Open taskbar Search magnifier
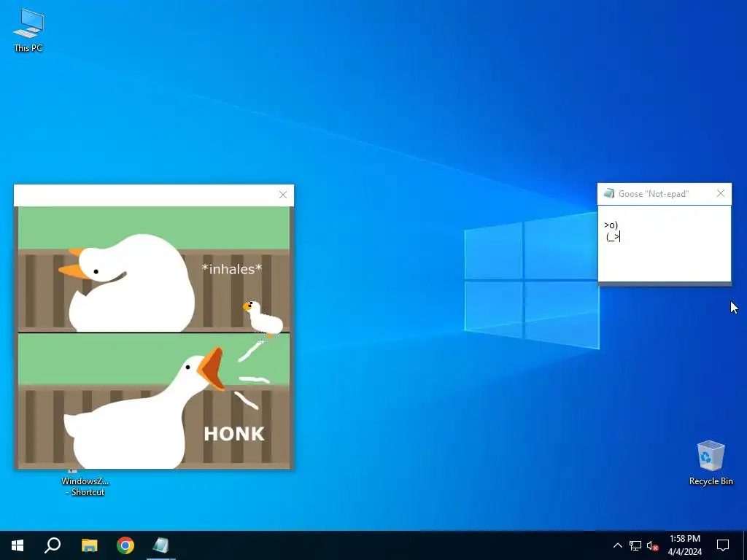 53,545
